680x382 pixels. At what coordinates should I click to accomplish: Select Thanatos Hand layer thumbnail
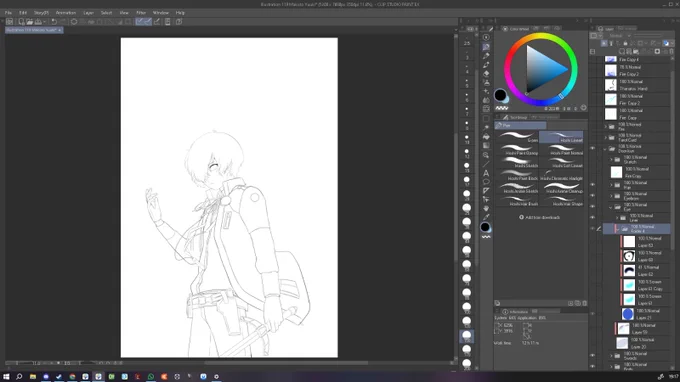(611, 85)
